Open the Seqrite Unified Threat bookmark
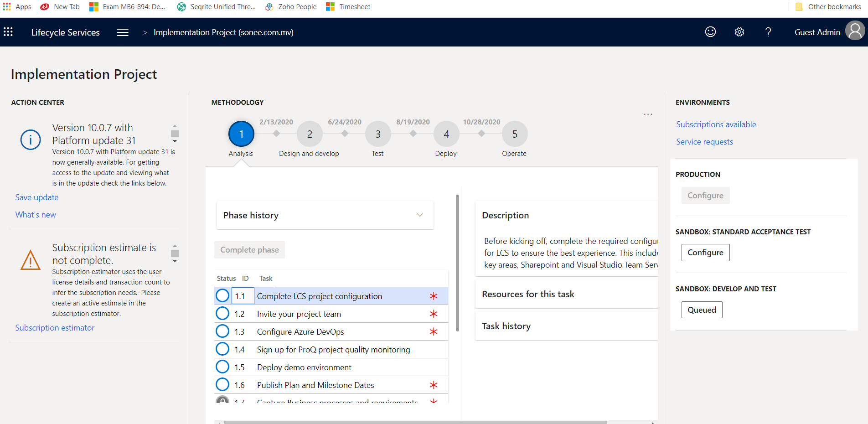Image resolution: width=868 pixels, height=424 pixels. [216, 6]
